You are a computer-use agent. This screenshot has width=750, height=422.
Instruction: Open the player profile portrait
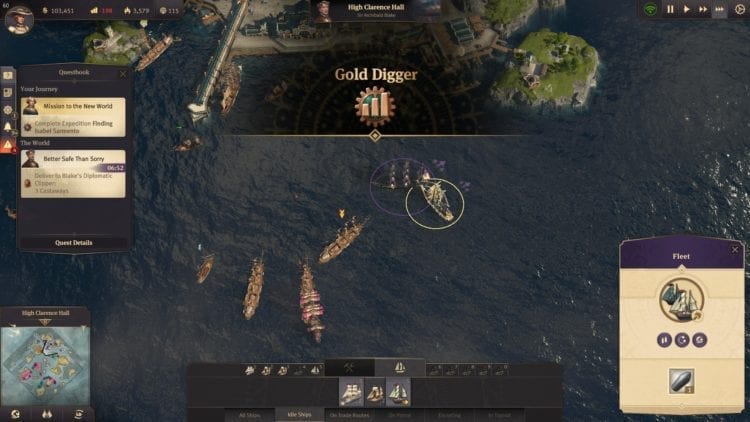[x=19, y=20]
